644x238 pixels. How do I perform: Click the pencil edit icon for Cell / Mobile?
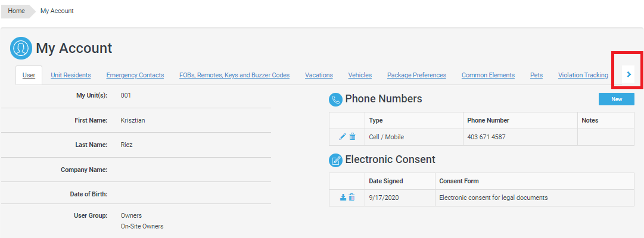(343, 137)
